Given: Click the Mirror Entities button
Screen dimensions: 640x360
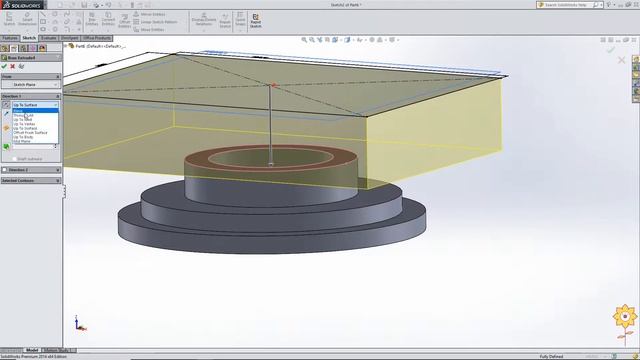Looking at the screenshot, I should coord(149,14).
